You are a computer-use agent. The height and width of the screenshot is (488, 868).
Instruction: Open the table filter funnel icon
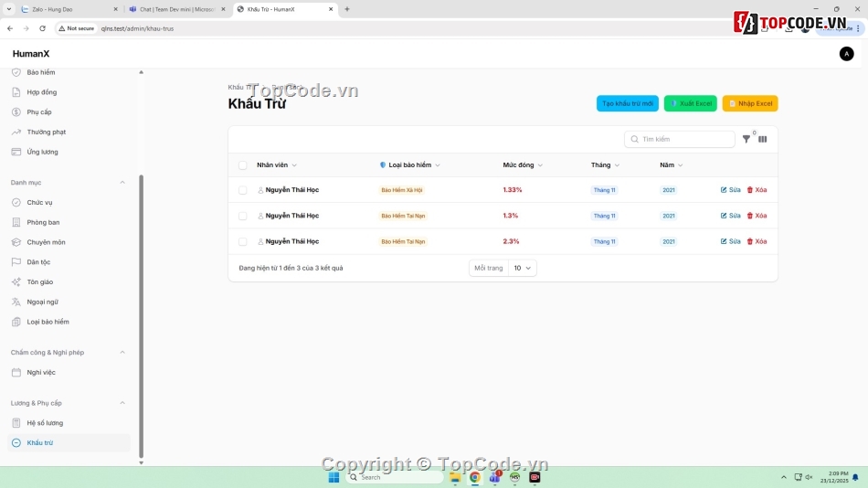pyautogui.click(x=746, y=139)
